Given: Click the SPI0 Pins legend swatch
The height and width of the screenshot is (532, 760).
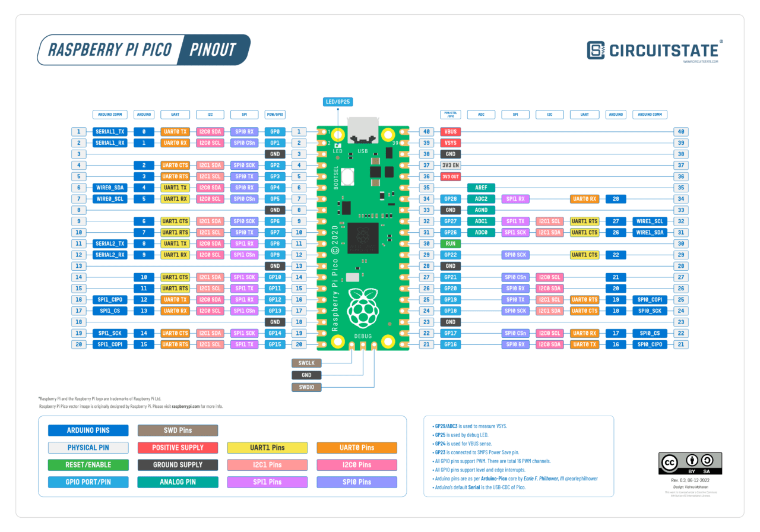Looking at the screenshot, I should 357,482.
